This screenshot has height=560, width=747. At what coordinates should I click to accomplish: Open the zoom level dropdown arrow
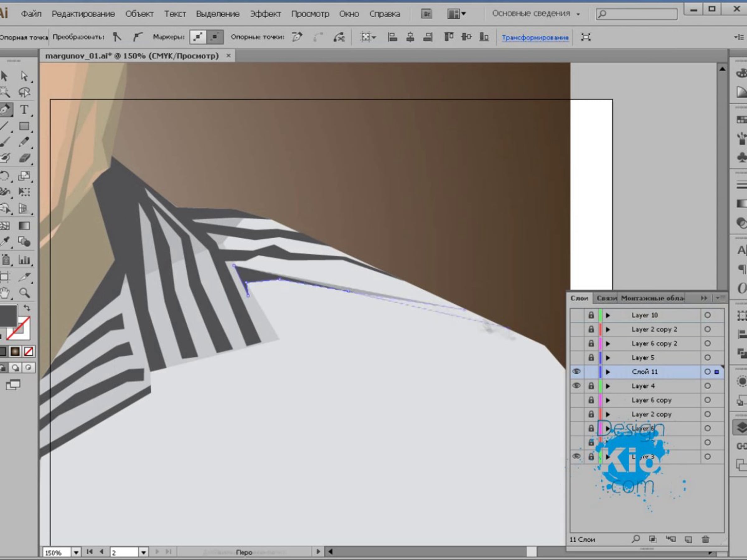click(x=76, y=552)
